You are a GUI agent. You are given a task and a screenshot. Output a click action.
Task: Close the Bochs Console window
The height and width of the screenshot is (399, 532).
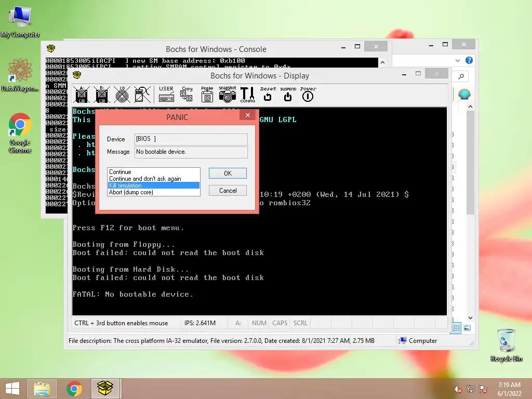[x=376, y=46]
